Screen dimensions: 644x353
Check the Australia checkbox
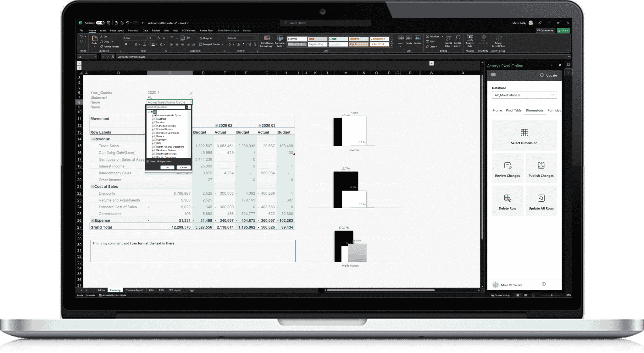pyautogui.click(x=156, y=119)
